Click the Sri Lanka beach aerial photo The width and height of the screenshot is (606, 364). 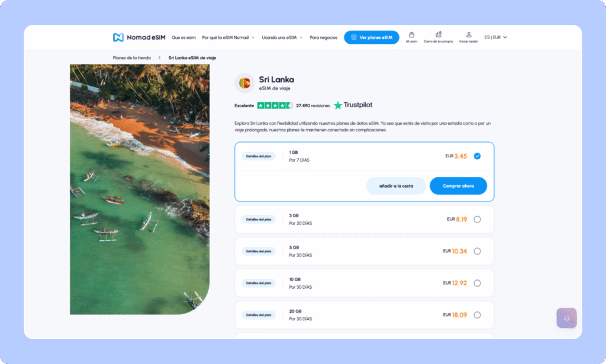click(x=140, y=189)
